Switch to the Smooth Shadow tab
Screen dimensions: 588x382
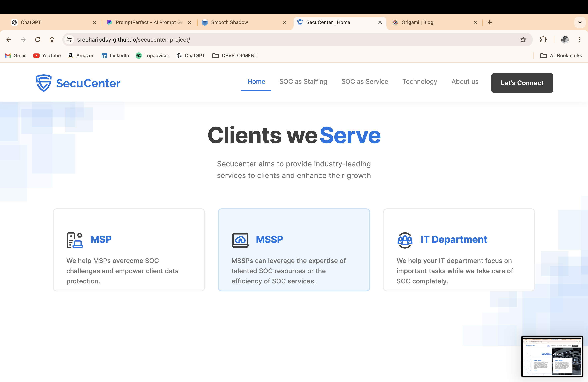pos(229,22)
